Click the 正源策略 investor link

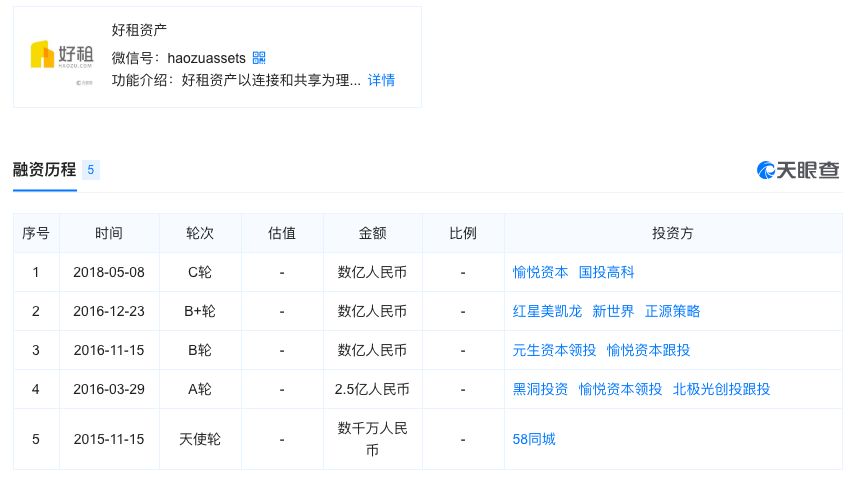coord(672,311)
